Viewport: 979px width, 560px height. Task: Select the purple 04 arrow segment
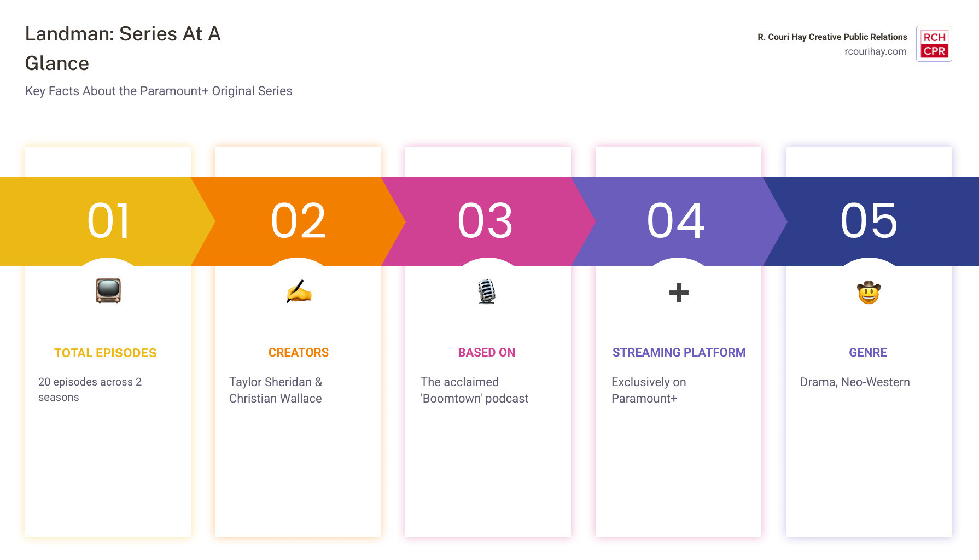coord(678,221)
